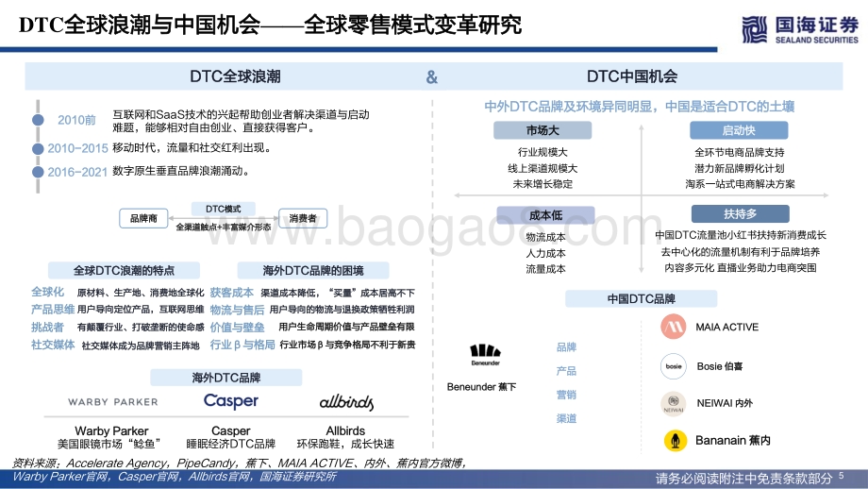868x489 pixels.
Task: Click the 淘系一站式电商解决方案 line
Action: point(740,184)
